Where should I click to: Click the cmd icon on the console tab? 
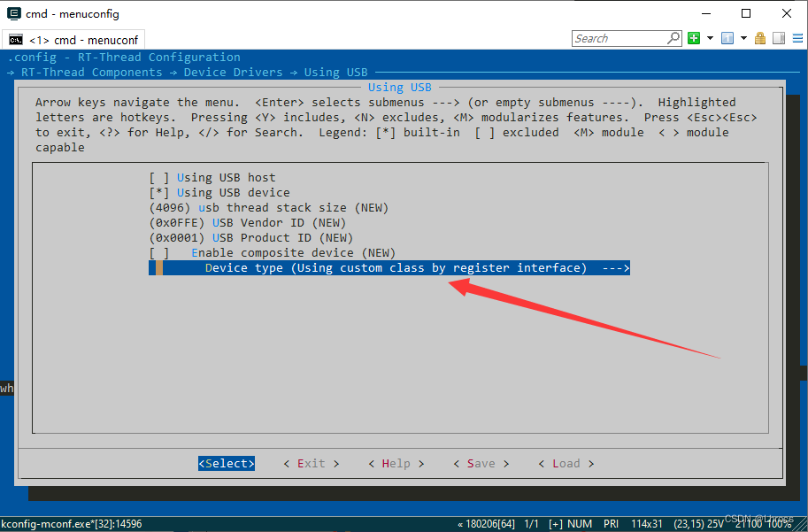pos(16,40)
